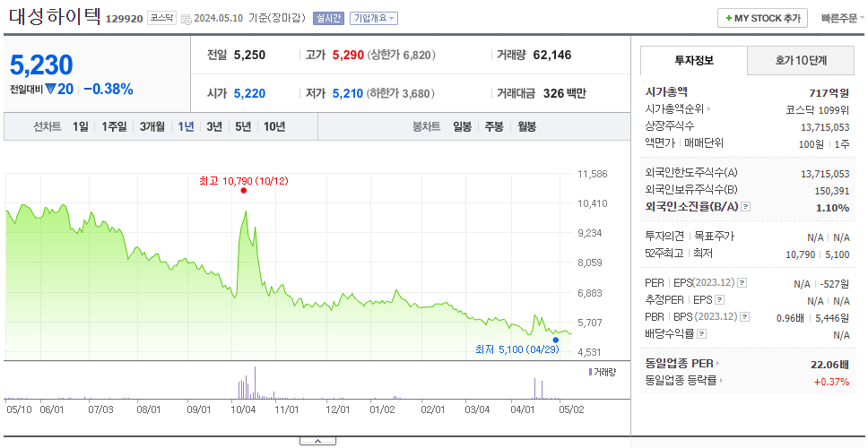Show 월봉 monthly candle chart
The height and width of the screenshot is (448, 868).
pos(527,126)
